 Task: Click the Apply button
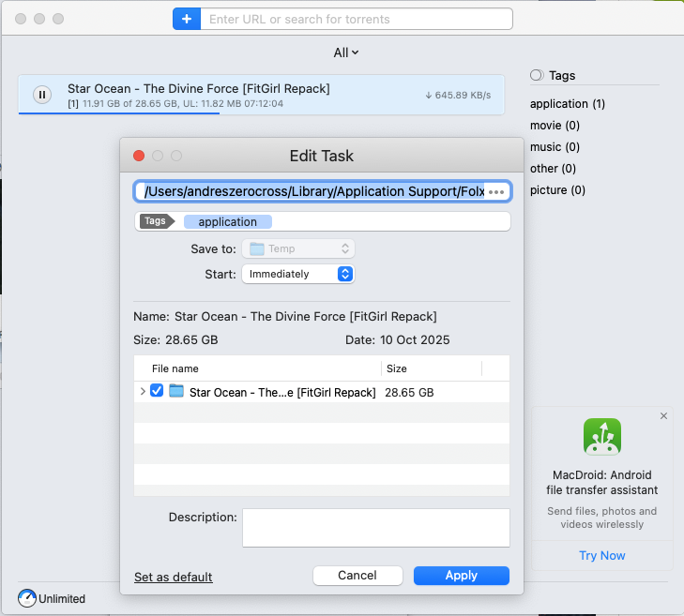[461, 576]
